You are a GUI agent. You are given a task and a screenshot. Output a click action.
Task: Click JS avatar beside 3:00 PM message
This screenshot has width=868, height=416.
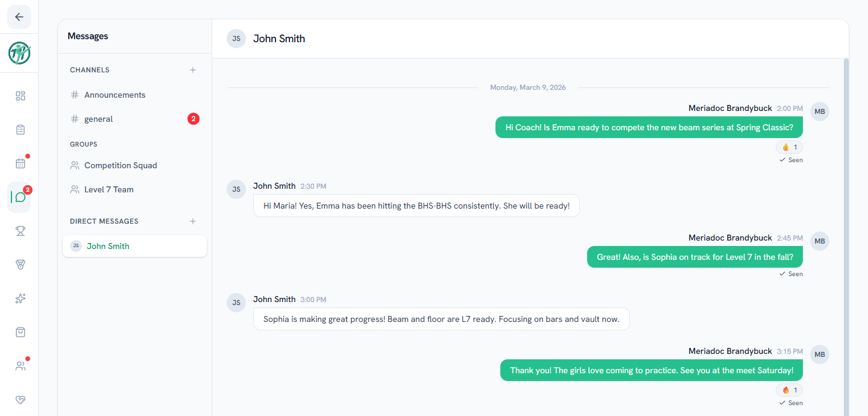[236, 302]
